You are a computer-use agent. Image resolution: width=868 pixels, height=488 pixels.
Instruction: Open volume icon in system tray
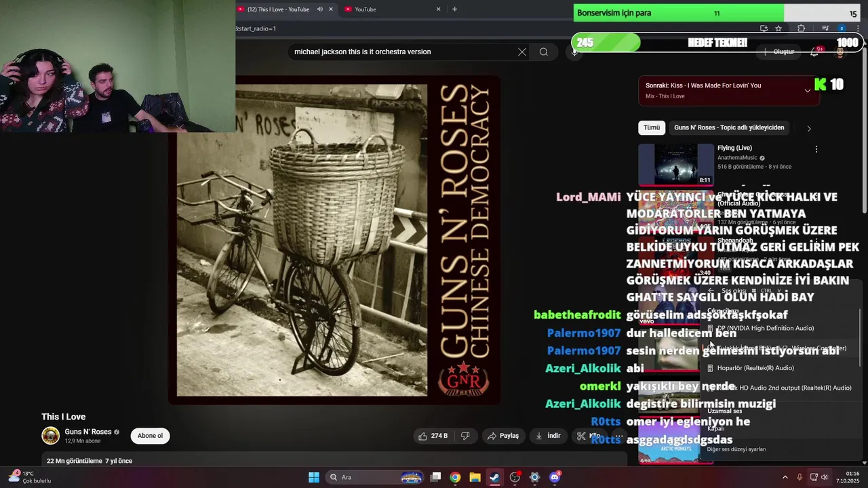(x=825, y=477)
